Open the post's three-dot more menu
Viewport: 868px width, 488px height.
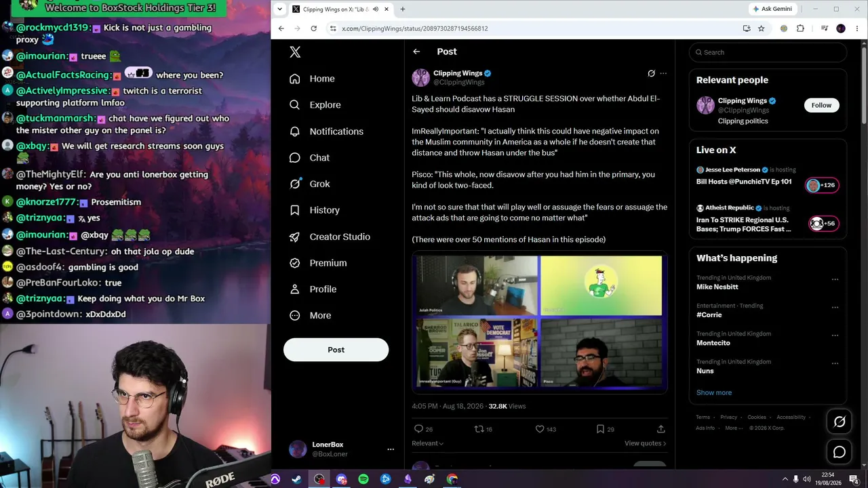click(663, 73)
